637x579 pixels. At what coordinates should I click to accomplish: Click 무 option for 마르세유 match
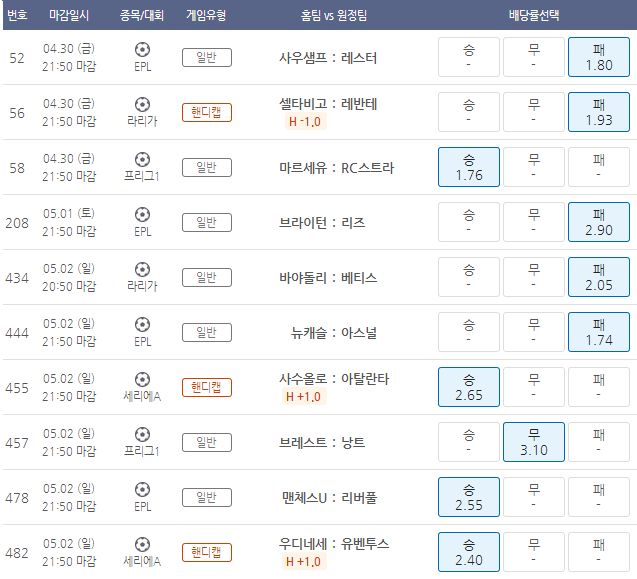534,167
